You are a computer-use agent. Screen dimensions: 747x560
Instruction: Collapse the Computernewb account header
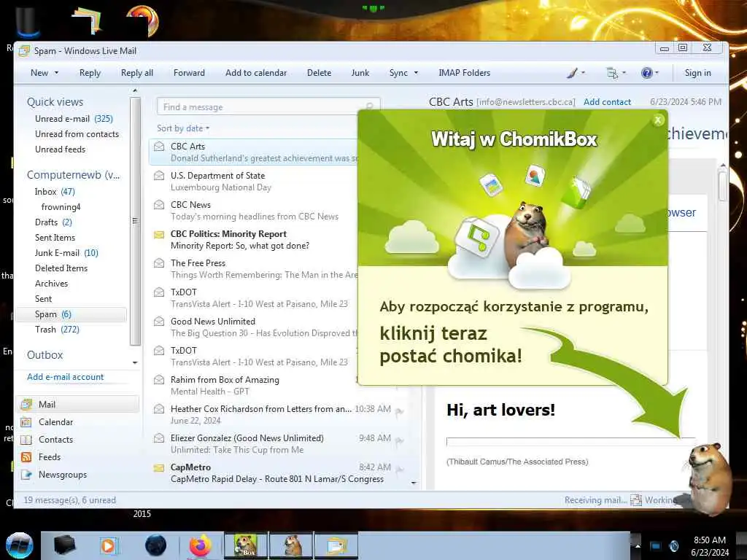(x=74, y=175)
